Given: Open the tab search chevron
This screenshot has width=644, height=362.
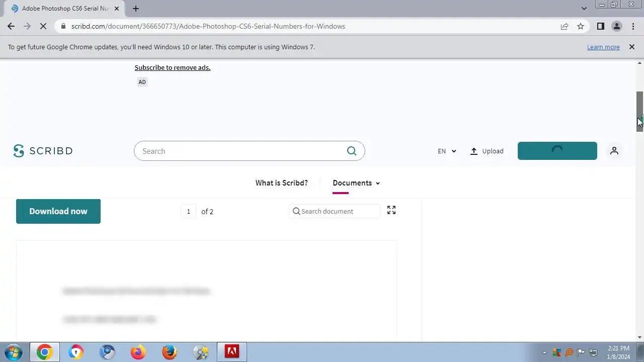Looking at the screenshot, I should click(584, 9).
